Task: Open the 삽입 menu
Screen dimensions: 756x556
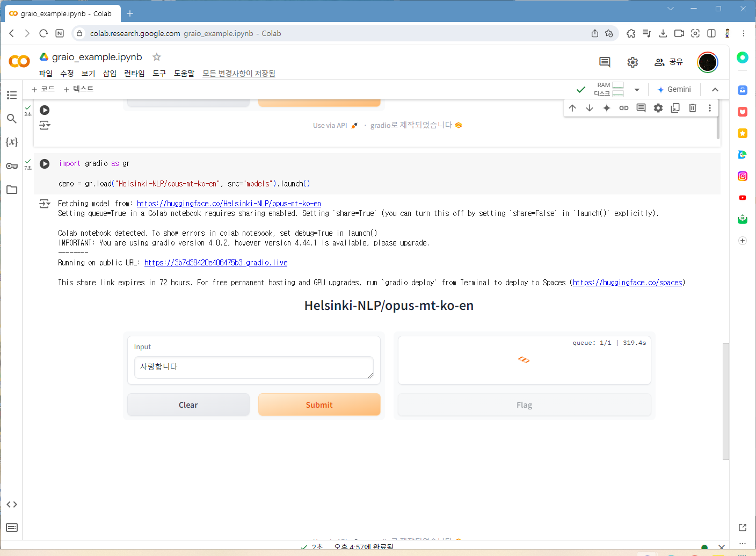Action: click(110, 74)
